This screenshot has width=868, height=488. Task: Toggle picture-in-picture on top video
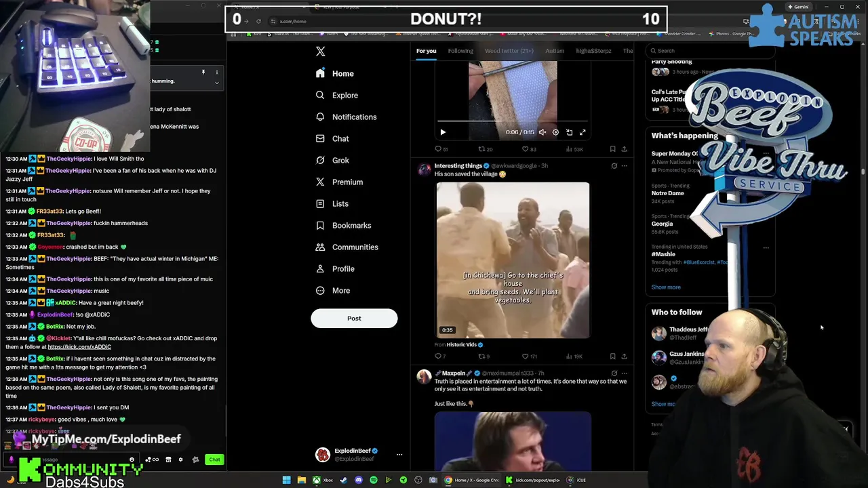click(569, 132)
